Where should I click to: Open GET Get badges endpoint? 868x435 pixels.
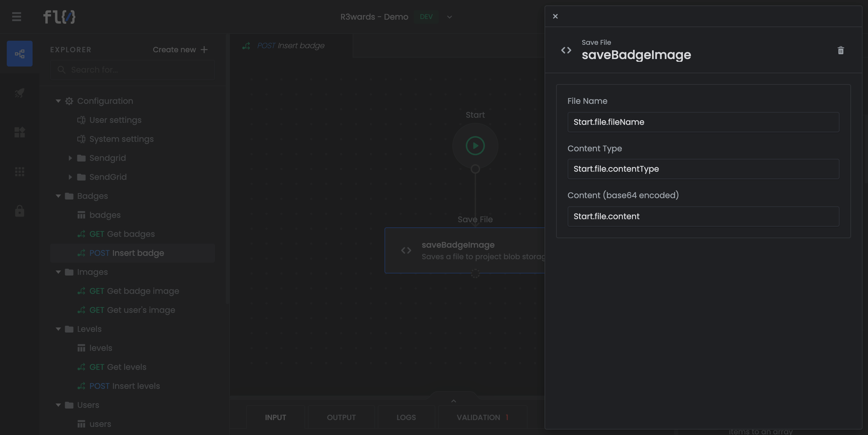click(x=122, y=234)
